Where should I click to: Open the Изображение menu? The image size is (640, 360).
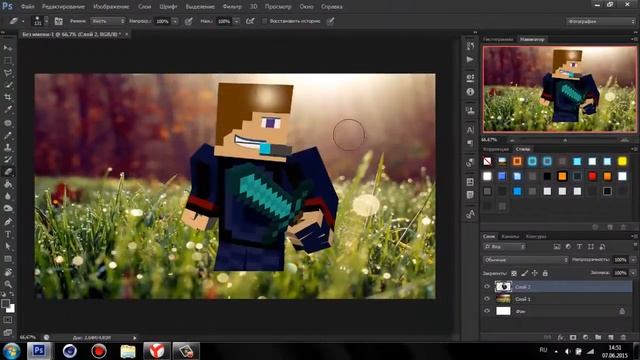[x=111, y=7]
